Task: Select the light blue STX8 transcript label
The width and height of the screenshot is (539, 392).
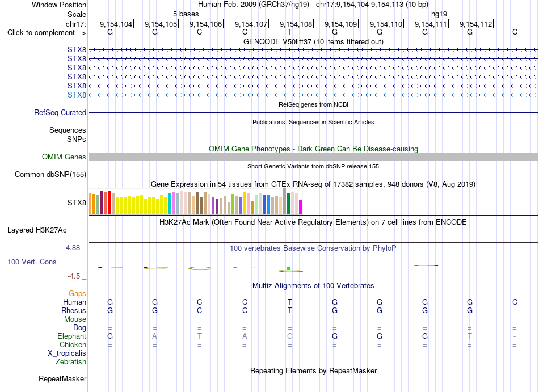Action: pos(77,95)
